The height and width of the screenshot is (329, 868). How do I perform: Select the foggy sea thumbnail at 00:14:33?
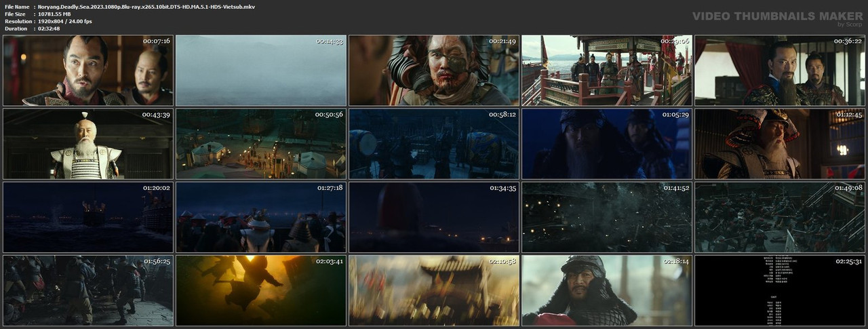point(261,70)
